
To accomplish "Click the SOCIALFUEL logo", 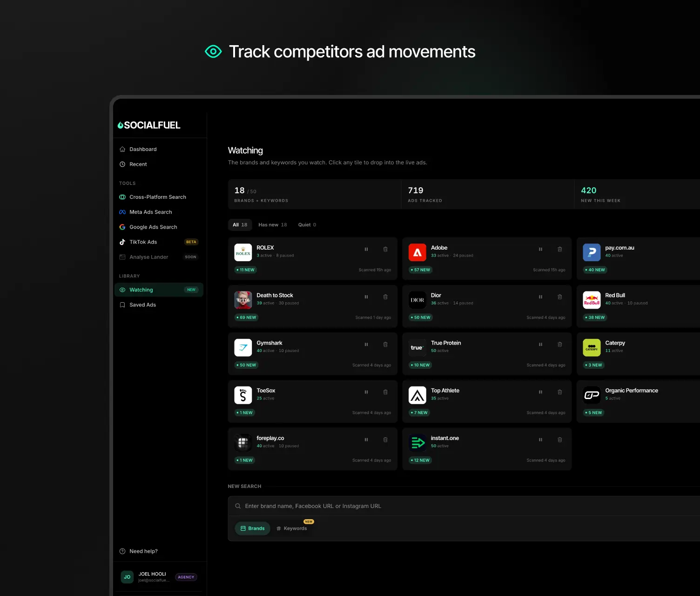I will 149,125.
